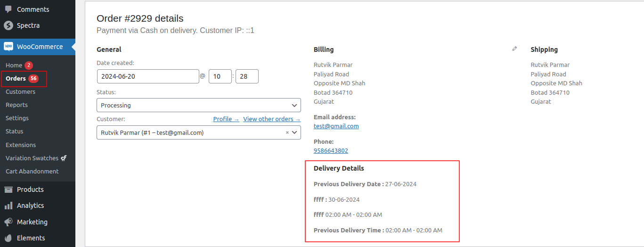Open the WooCommerce Status page
The width and height of the screenshot is (644, 247).
coord(14,131)
